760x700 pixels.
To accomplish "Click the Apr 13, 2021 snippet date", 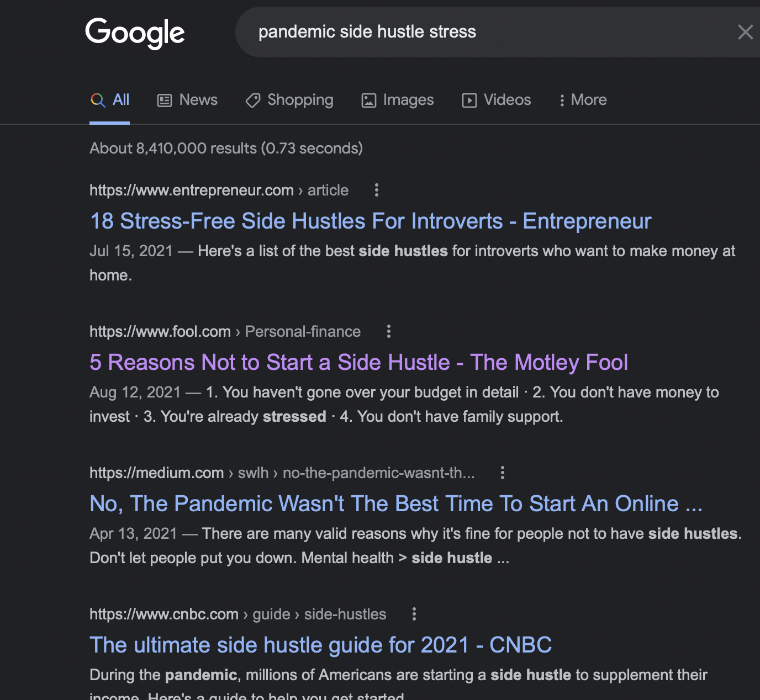I will [x=133, y=534].
